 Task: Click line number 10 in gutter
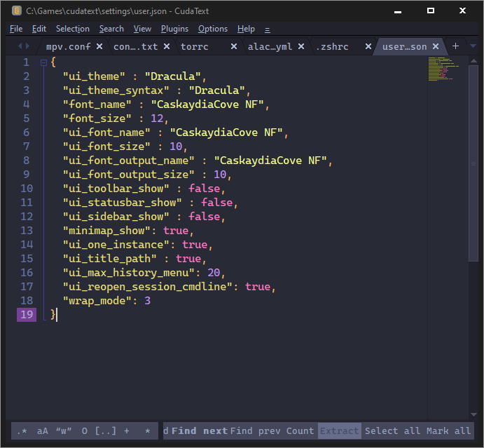pyautogui.click(x=27, y=189)
